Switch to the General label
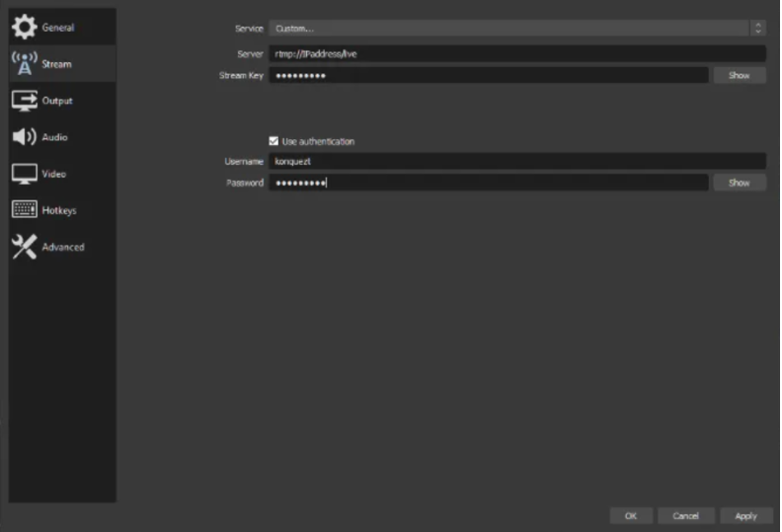Viewport: 782px width, 532px height. pyautogui.click(x=58, y=28)
